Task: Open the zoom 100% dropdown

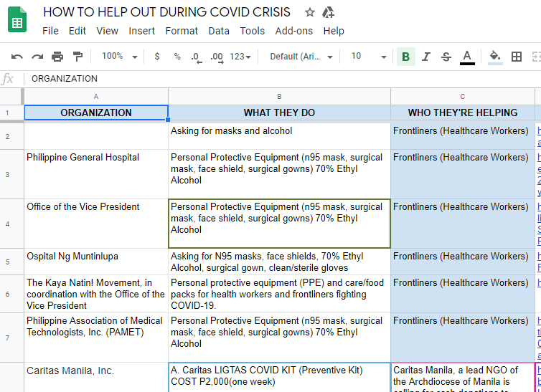Action: [119, 57]
